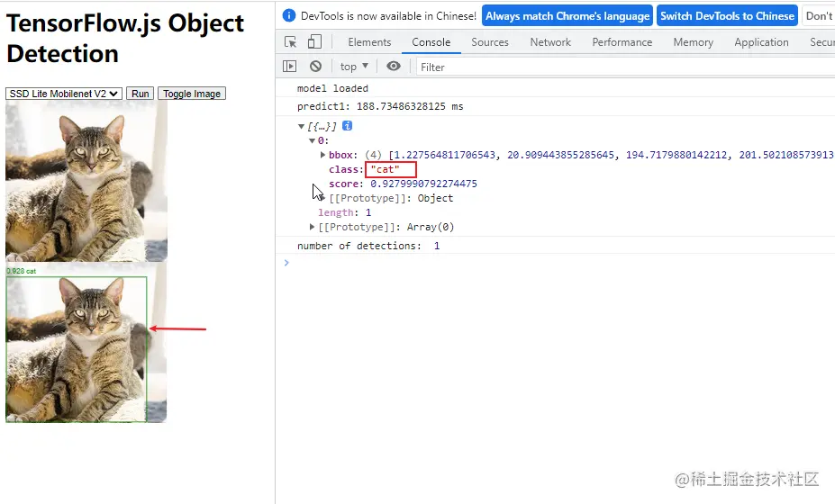
Task: Click the class value "cat"
Action: (x=385, y=169)
